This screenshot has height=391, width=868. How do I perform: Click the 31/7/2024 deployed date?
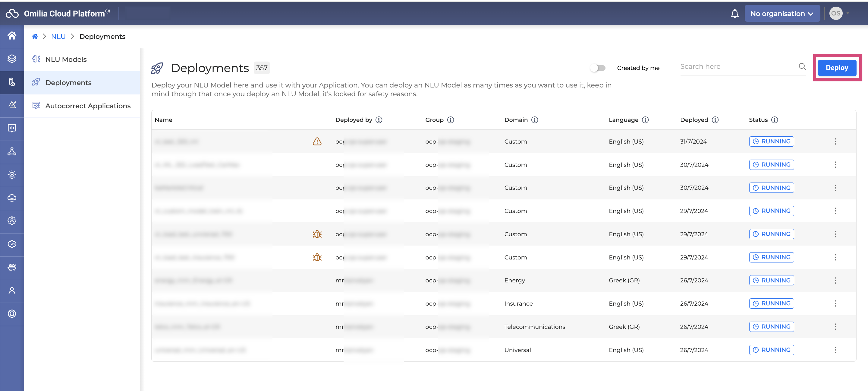point(693,141)
